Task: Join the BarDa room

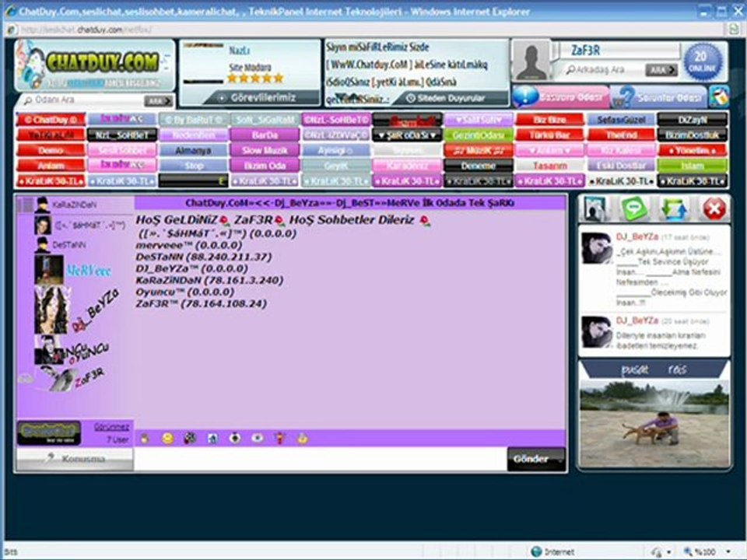Action: click(265, 135)
